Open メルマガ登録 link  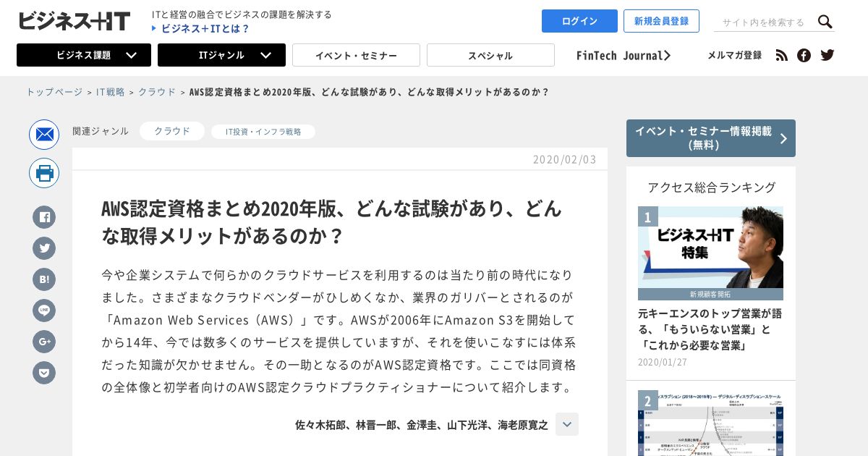734,55
